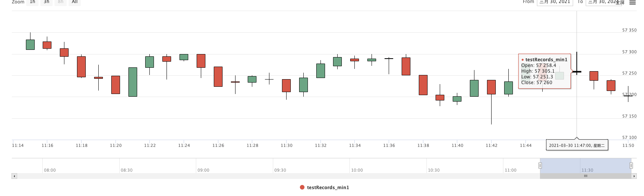This screenshot has width=644, height=196.
Task: Click the scrollbar left arrow
Action: [14, 176]
